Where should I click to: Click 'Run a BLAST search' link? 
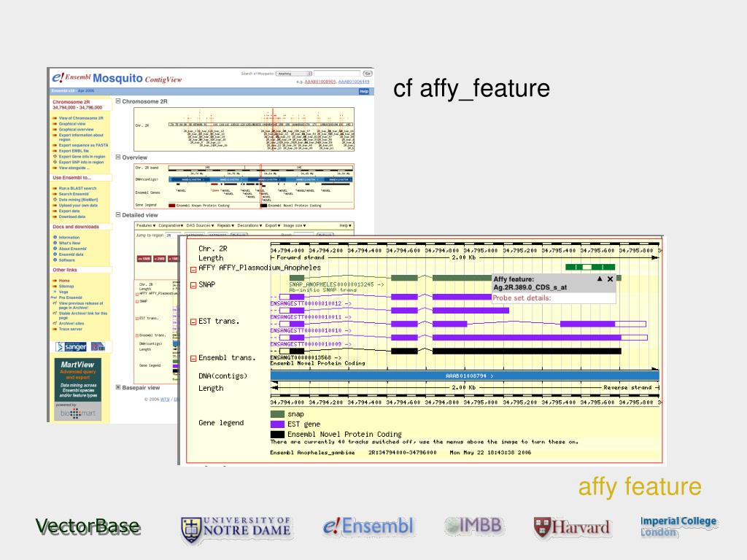pos(77,189)
